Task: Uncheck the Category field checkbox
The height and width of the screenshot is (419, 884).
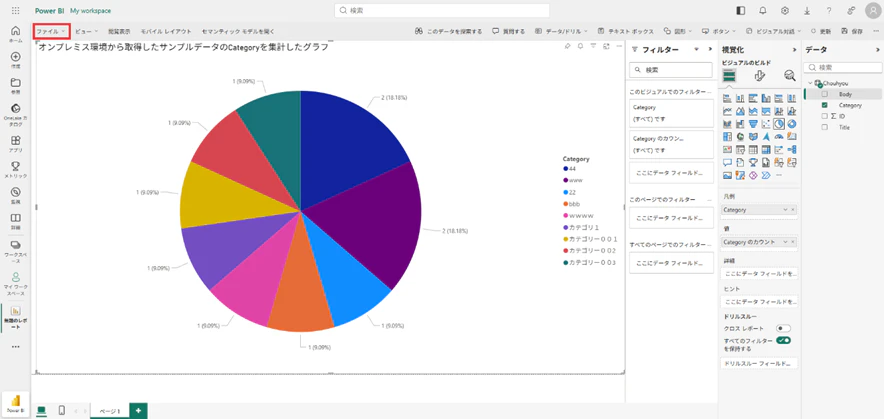Action: click(x=824, y=105)
